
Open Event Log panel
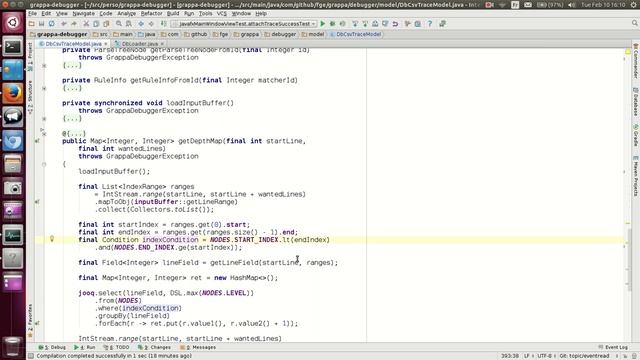[x=613, y=347]
